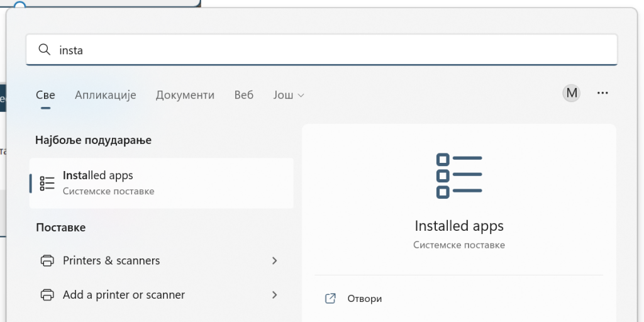Click the Add a printer or scanner icon
The width and height of the screenshot is (644, 322).
(47, 294)
